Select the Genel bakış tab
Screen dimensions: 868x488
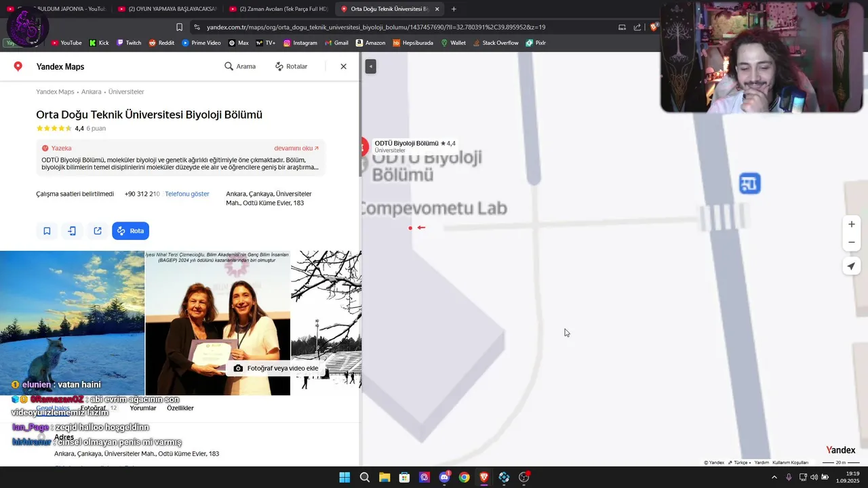click(x=53, y=408)
